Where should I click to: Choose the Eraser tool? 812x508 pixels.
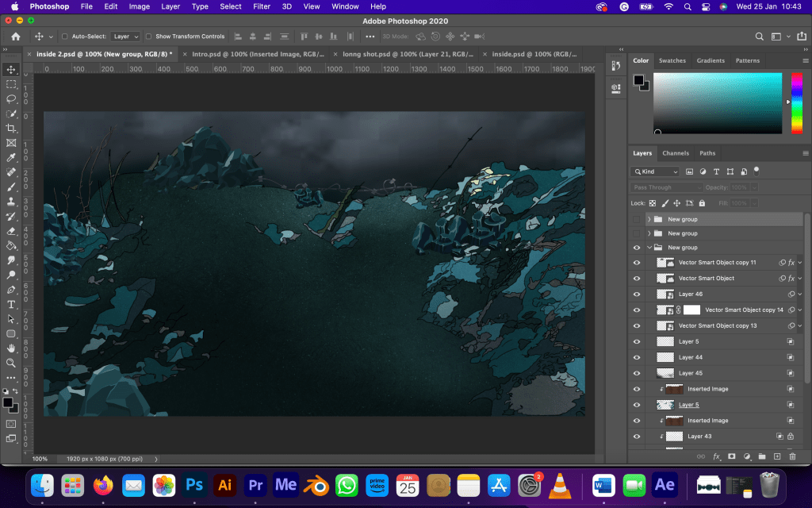click(x=11, y=231)
